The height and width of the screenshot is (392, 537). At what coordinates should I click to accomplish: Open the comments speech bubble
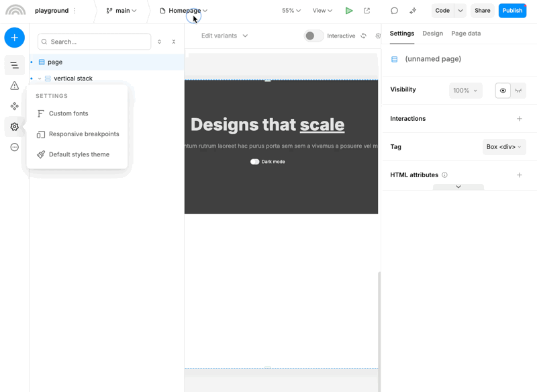[395, 11]
